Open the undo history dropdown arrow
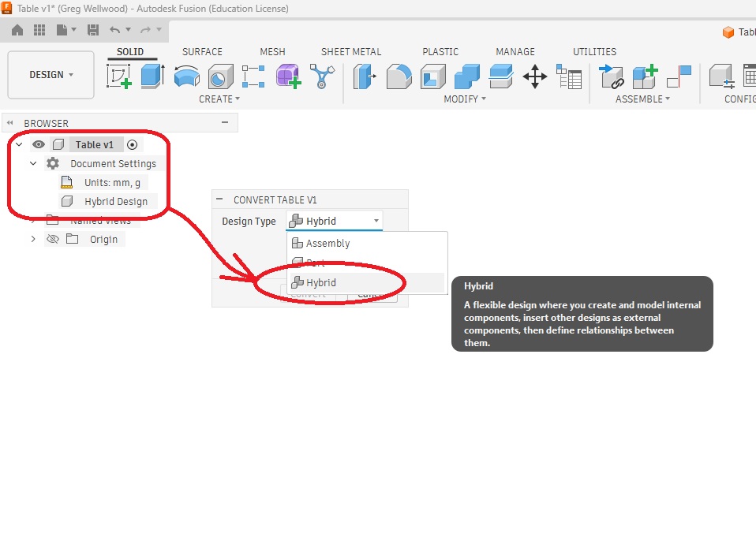Viewport: 756px width, 548px height. [129, 29]
